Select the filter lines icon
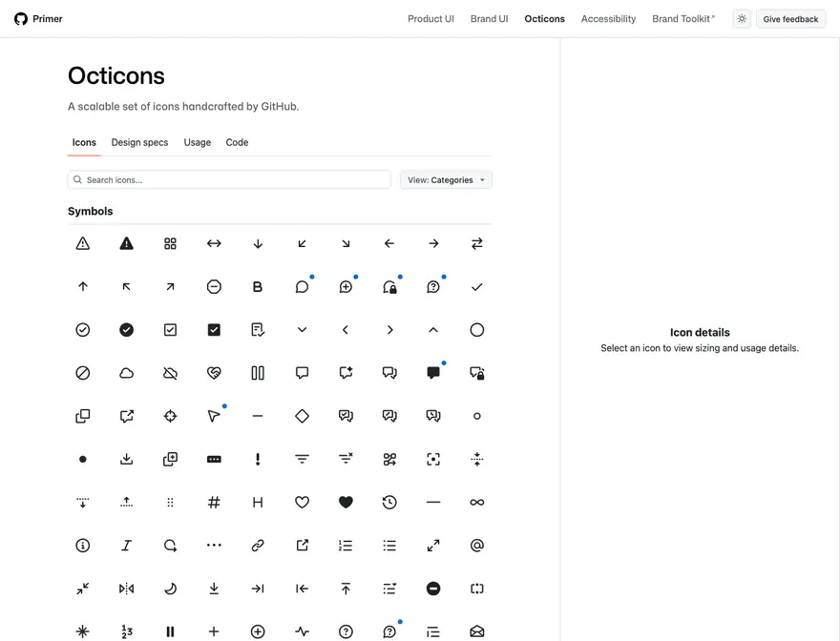 coord(303,459)
